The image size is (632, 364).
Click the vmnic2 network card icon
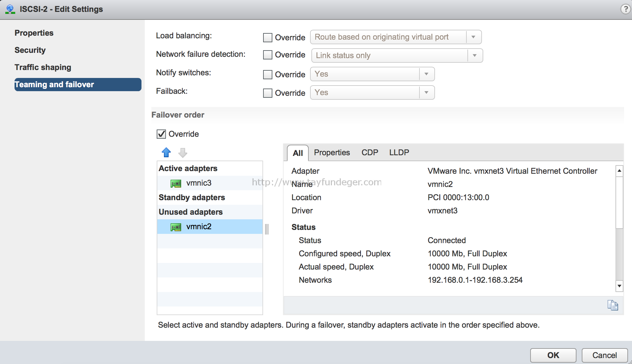coord(176,227)
